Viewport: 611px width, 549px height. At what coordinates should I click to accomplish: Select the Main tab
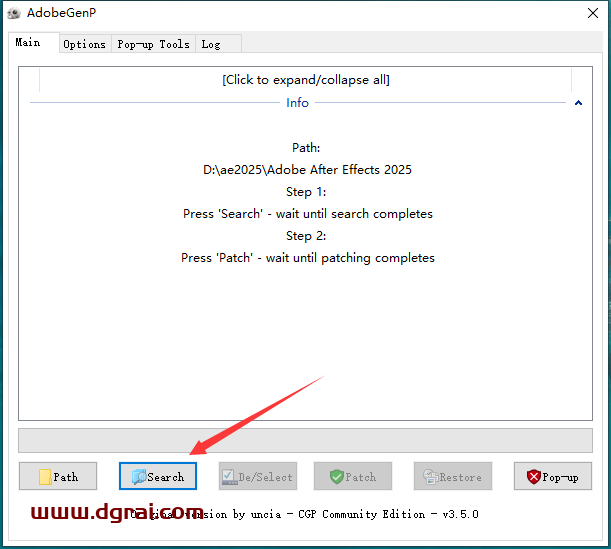tap(34, 42)
